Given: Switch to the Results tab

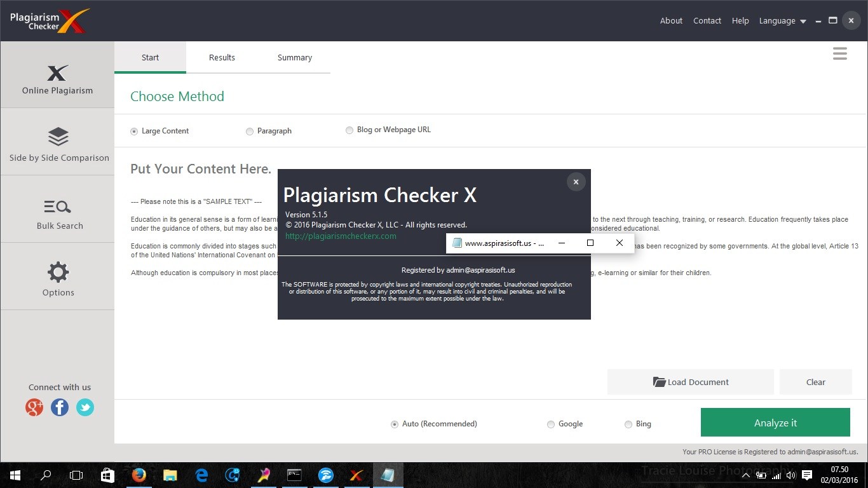Looking at the screenshot, I should coord(222,57).
